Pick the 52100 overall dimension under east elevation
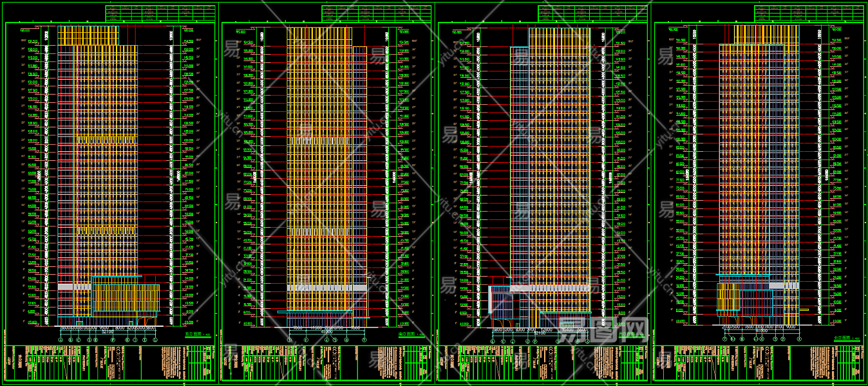868x386 pixels. (x=108, y=331)
